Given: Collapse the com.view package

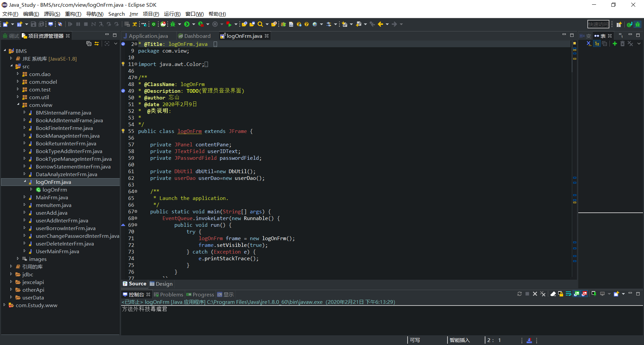Looking at the screenshot, I should 18,105.
